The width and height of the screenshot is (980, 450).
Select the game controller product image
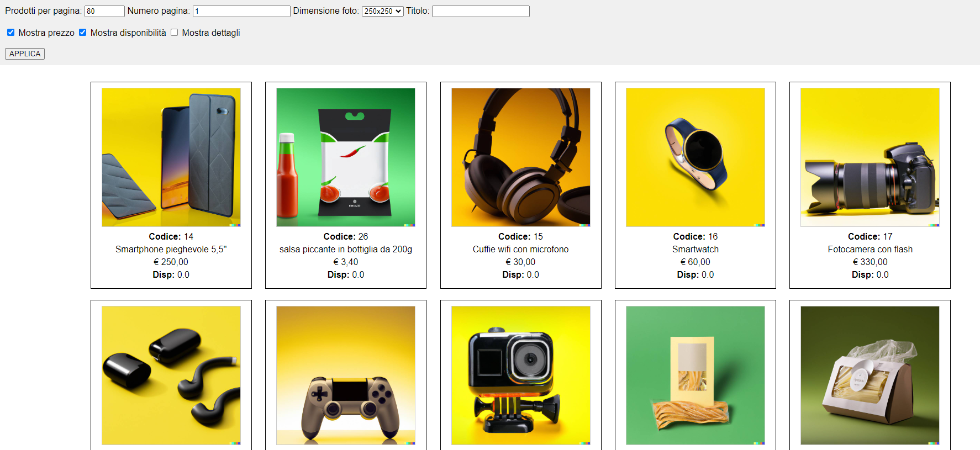[346, 375]
